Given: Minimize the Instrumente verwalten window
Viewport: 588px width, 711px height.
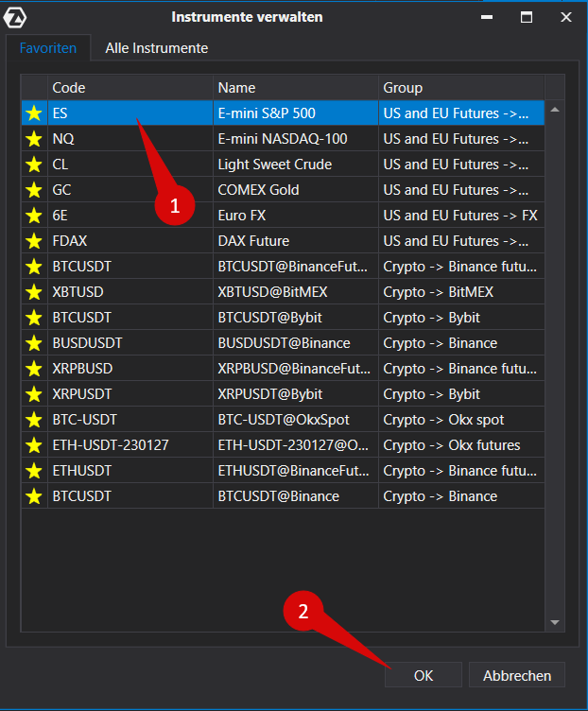Looking at the screenshot, I should tap(487, 17).
